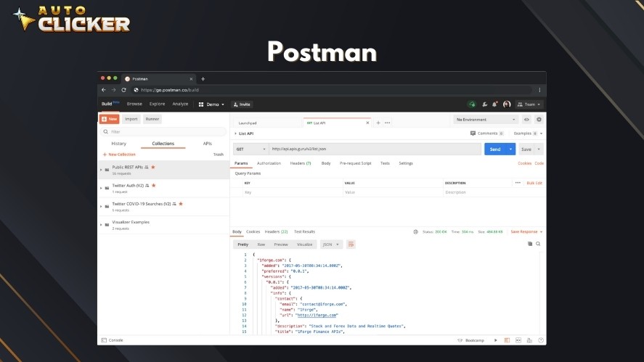Click the runner play icon in the status bar

496,340
